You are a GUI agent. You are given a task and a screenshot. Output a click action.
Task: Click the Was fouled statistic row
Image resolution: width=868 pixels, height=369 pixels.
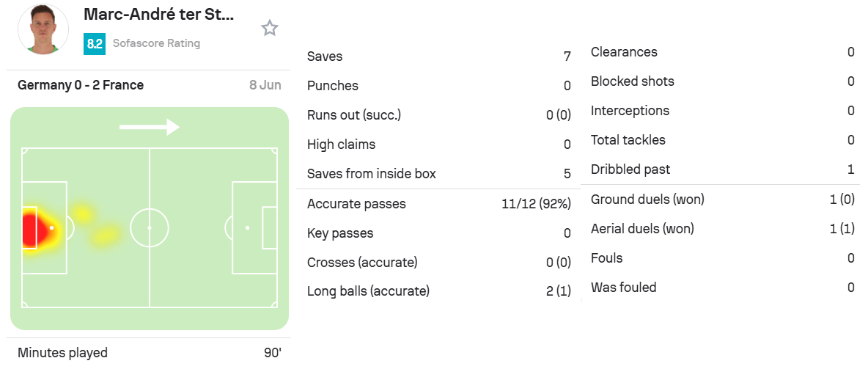tap(722, 288)
